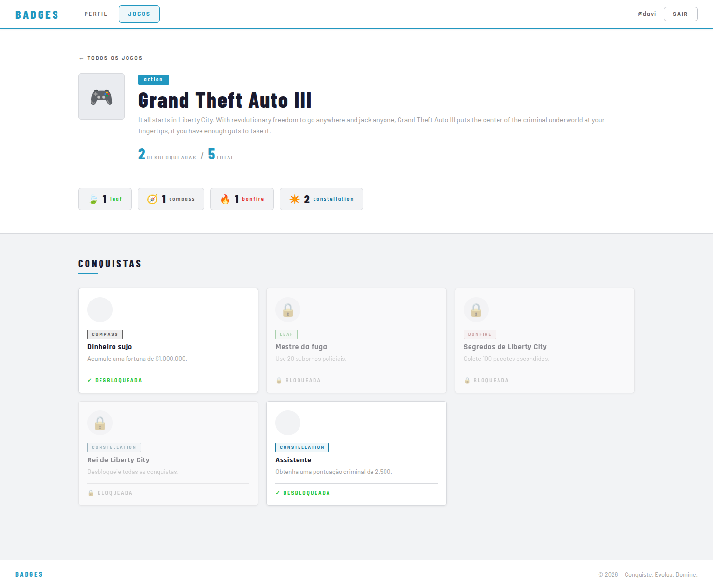Click the small lock beside BLOQUEADA under Rei de Liberty City
Image resolution: width=713 pixels, height=588 pixels.
point(91,493)
